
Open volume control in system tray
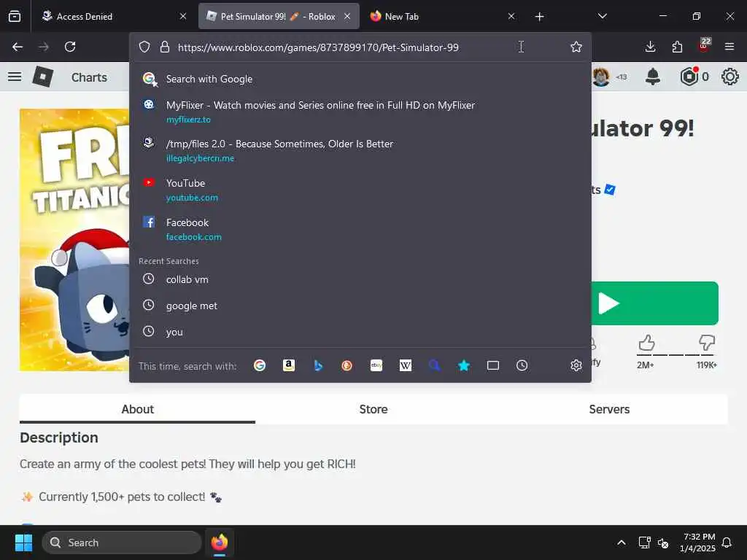click(x=662, y=542)
